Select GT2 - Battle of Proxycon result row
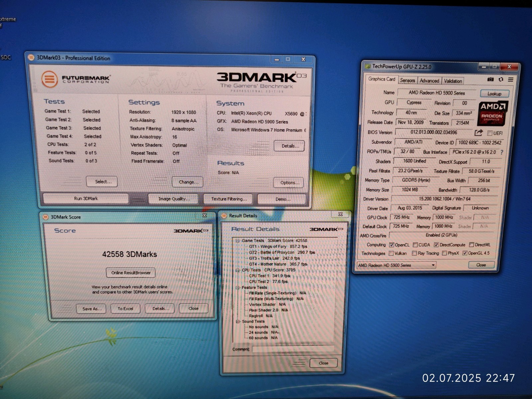Viewport: 532px width, 399px height. pyautogui.click(x=282, y=252)
